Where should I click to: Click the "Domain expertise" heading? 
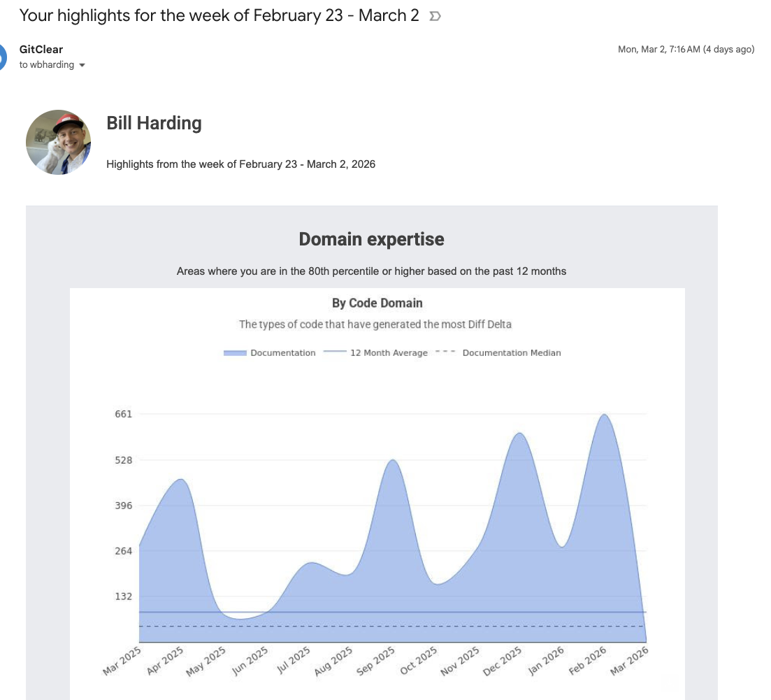pos(371,239)
